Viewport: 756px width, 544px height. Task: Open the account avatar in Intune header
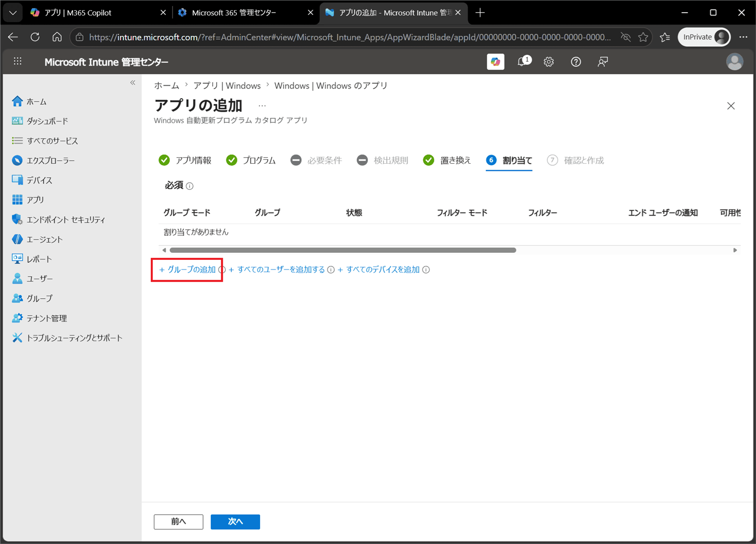[734, 61]
